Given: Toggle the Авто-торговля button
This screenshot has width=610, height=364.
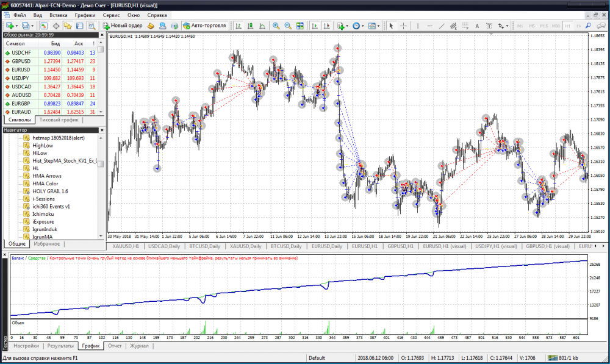Looking at the screenshot, I should tap(204, 26).
